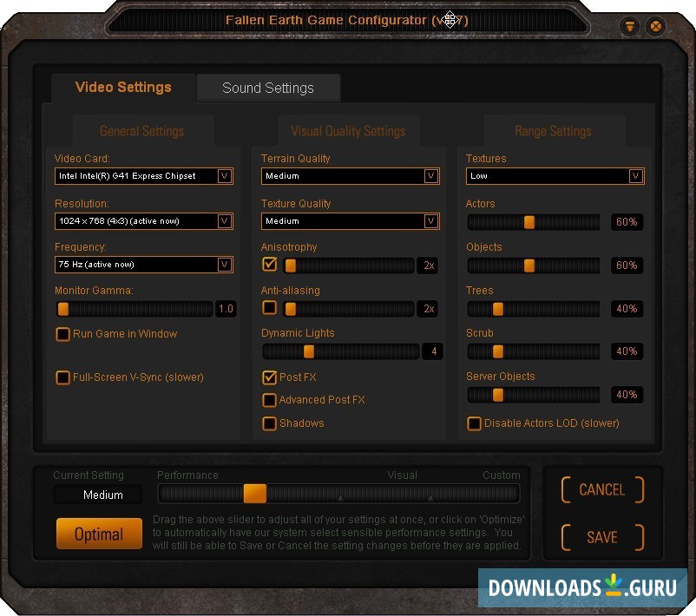Minimize the configurator with the triangle icon
The width and height of the screenshot is (696, 616).
[x=629, y=26]
